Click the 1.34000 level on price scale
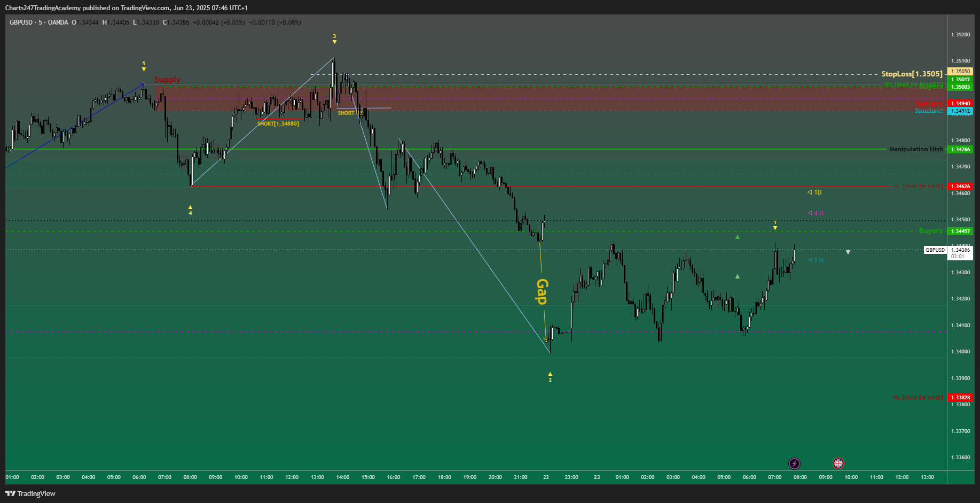The height and width of the screenshot is (503, 980). coord(960,351)
